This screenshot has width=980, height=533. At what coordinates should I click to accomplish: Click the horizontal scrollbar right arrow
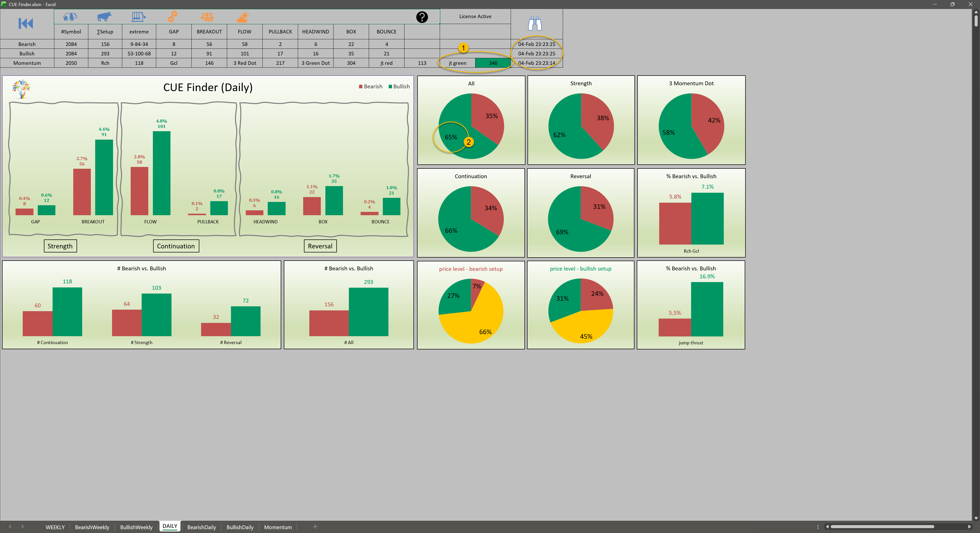pyautogui.click(x=969, y=527)
